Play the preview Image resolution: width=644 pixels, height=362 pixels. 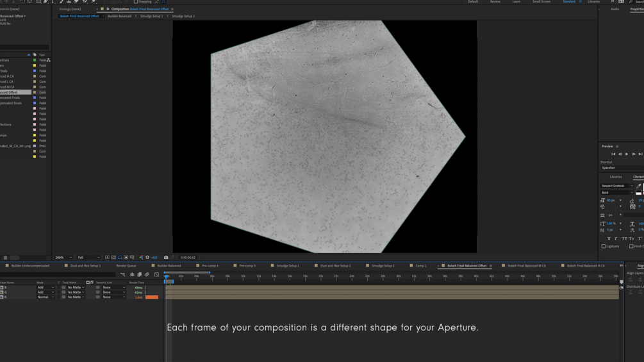click(627, 154)
